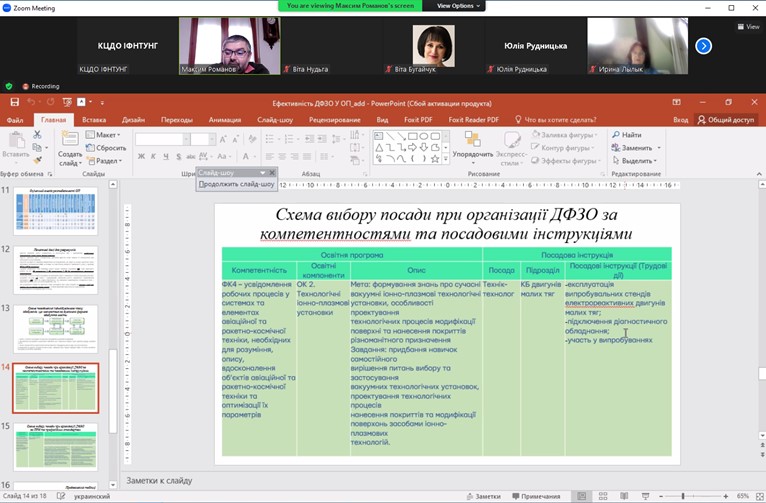Click Максим Романов video tile
This screenshot has width=766, height=503.
(230, 46)
